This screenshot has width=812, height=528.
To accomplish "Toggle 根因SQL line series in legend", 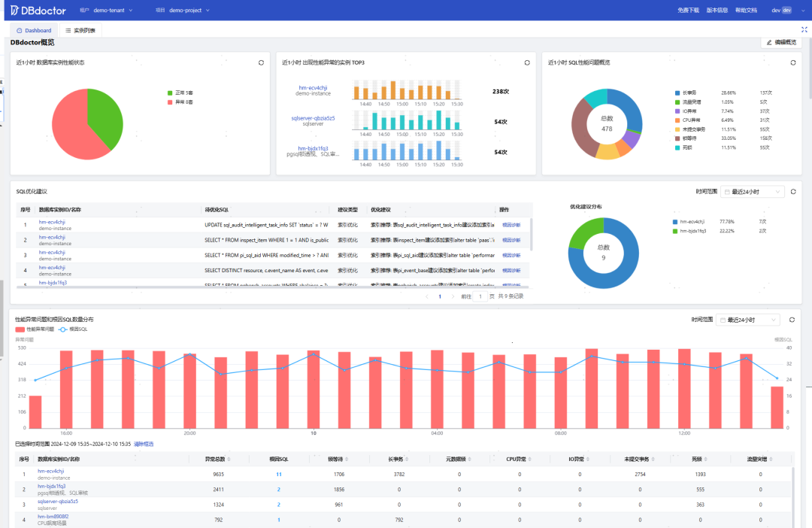I will (73, 329).
